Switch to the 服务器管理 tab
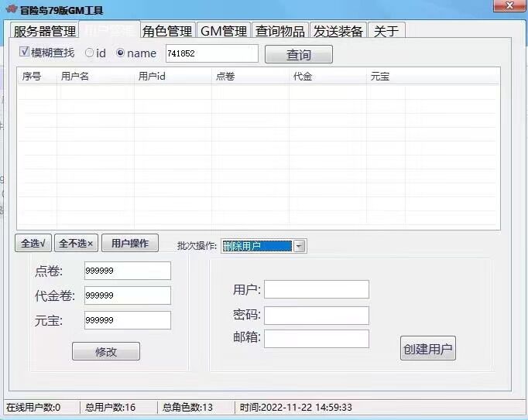Viewport: 528px width, 420px height. pyautogui.click(x=44, y=31)
